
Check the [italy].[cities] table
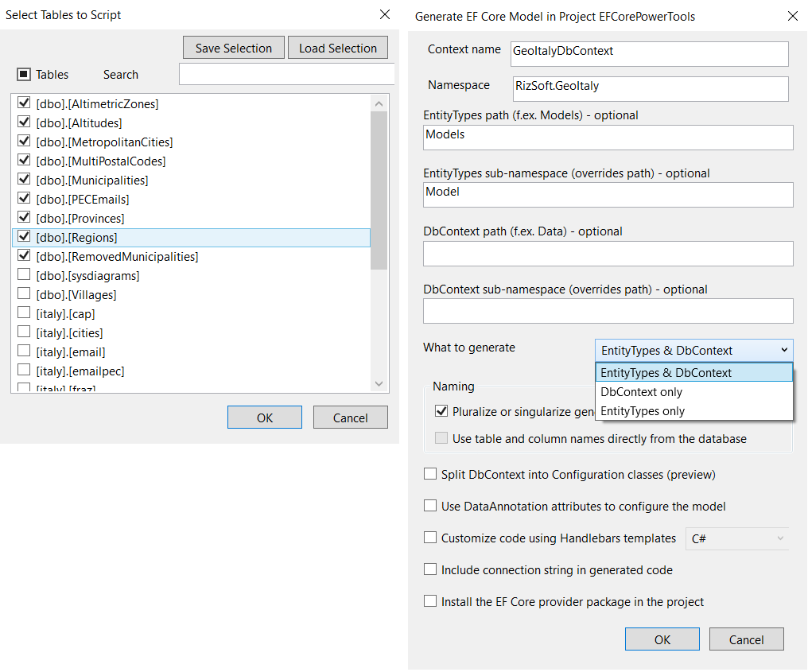(x=24, y=332)
